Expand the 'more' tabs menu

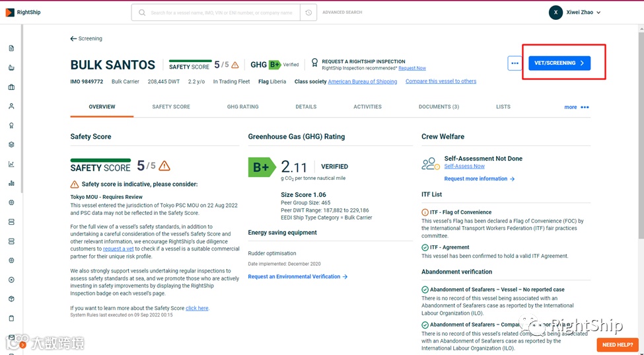pyautogui.click(x=577, y=107)
